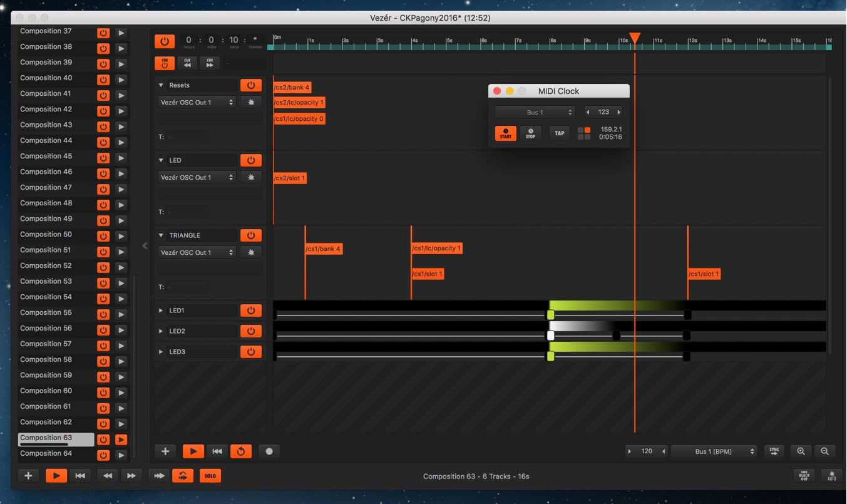Viewport: 847px width, 504px height.
Task: Open the TRIANGLE track output dropdown
Action: (x=197, y=252)
